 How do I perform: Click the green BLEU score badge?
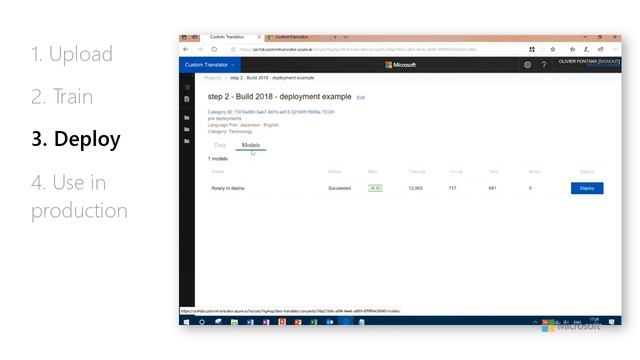point(375,188)
